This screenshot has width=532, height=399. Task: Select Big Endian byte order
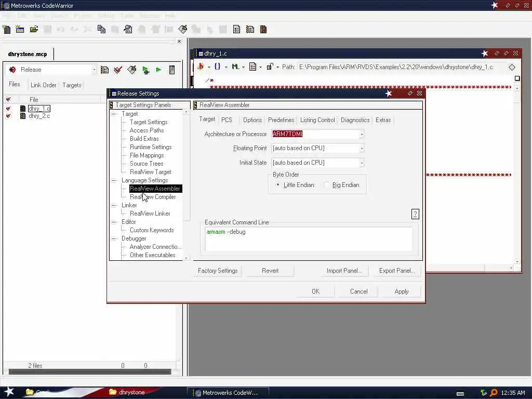[x=342, y=185]
